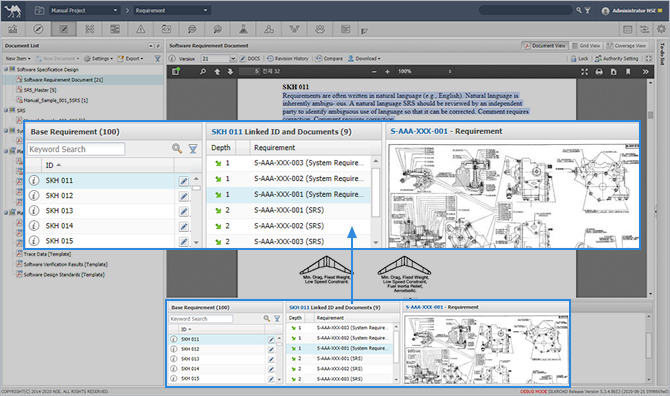
Task: Open the Manual Project dropdown
Action: (x=84, y=10)
